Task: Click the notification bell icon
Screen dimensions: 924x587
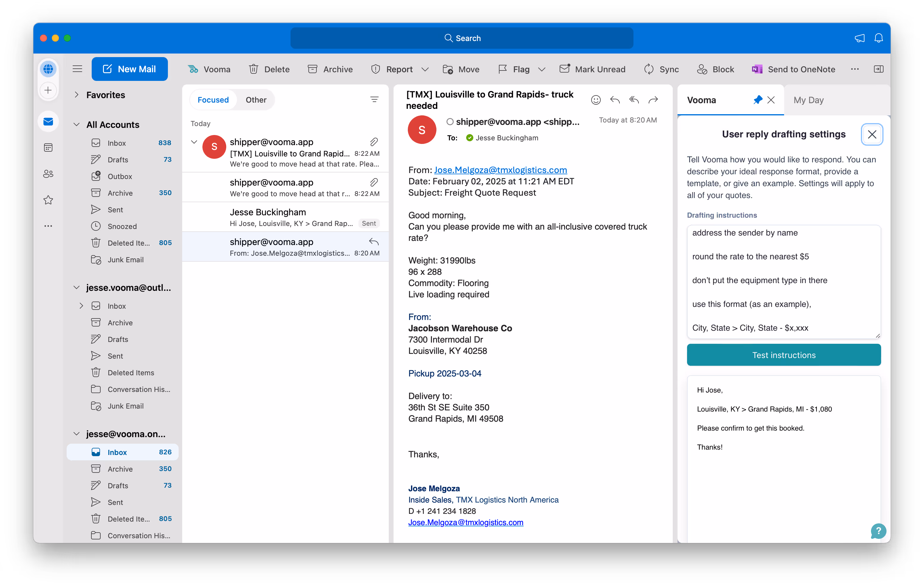Action: pyautogui.click(x=878, y=38)
